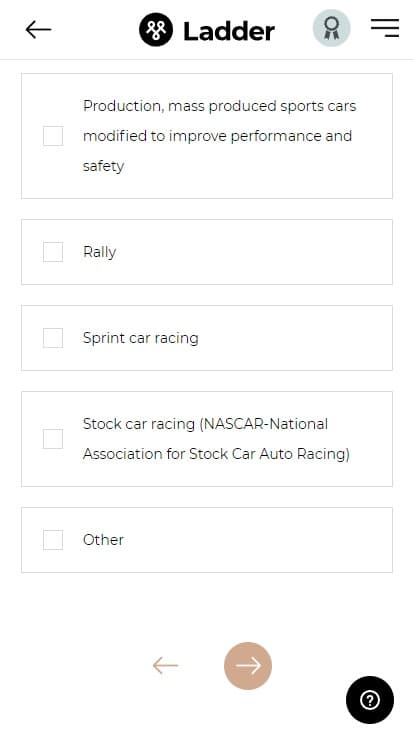Go back using the top-left arrow
Viewport: 414px width, 736px height.
point(38,30)
